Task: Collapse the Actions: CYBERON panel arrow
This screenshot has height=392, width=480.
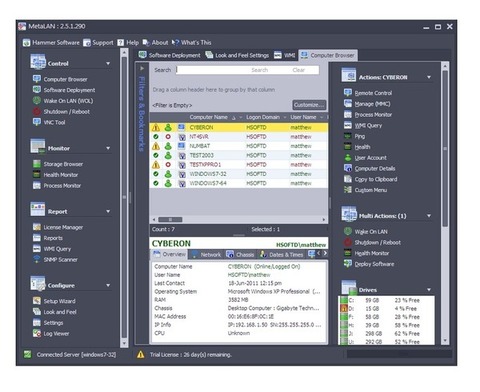Action: pos(429,77)
